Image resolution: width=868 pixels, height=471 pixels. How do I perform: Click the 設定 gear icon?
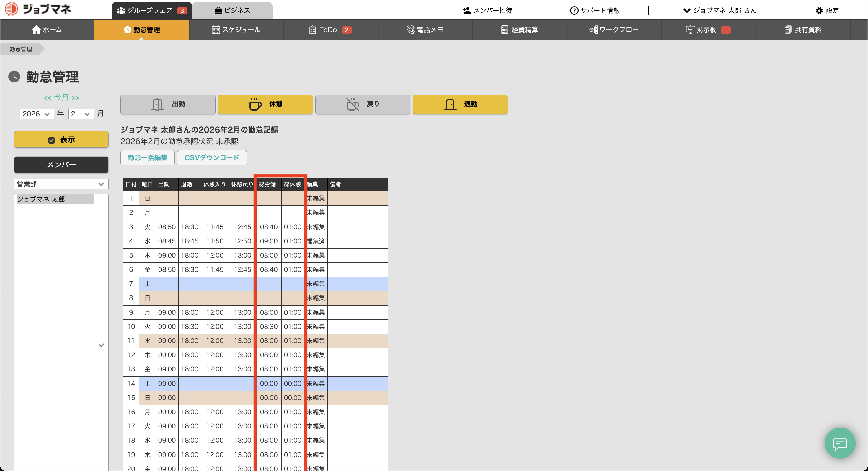click(x=819, y=11)
